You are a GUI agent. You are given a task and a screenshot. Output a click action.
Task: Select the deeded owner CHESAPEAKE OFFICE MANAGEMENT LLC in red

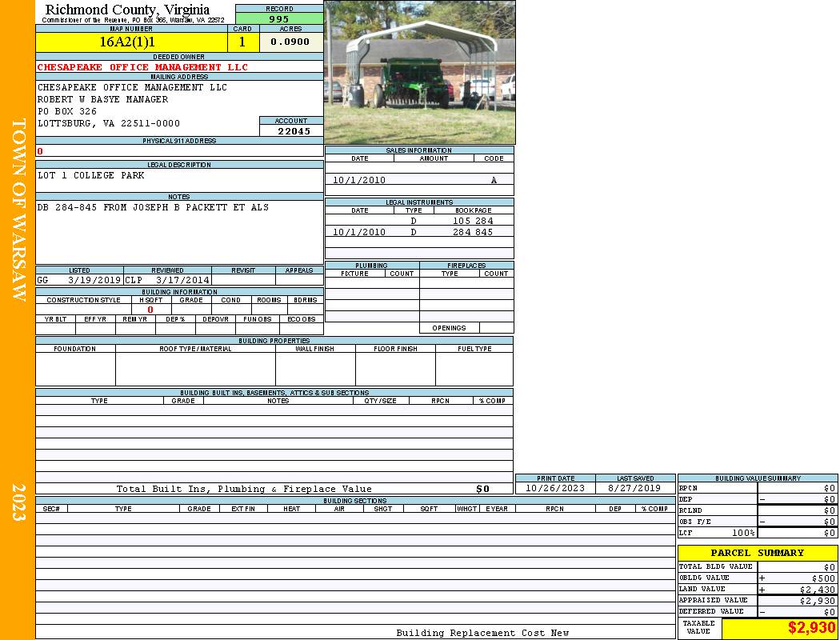(x=142, y=67)
